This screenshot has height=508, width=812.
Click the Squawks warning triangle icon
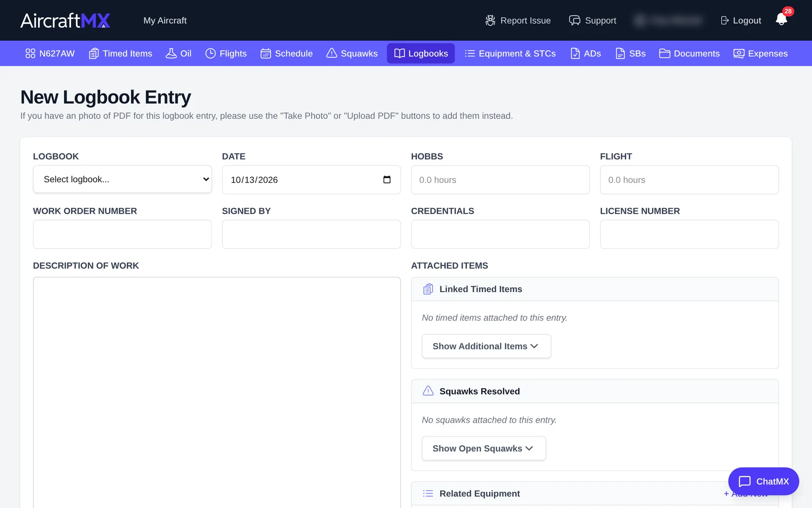332,53
